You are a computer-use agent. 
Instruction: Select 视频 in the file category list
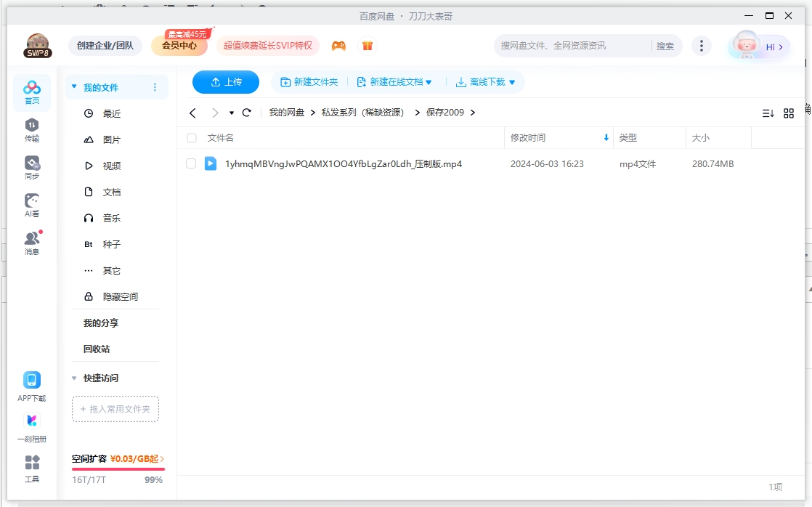coord(112,166)
